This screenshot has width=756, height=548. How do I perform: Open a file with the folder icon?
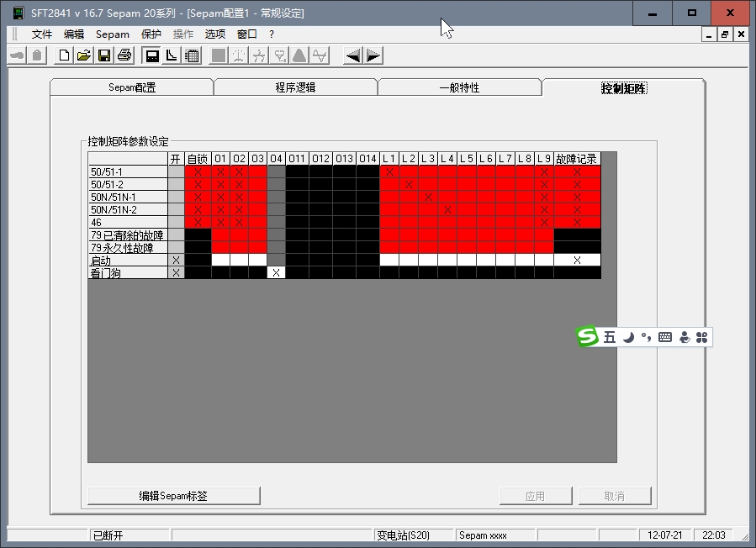pos(84,56)
